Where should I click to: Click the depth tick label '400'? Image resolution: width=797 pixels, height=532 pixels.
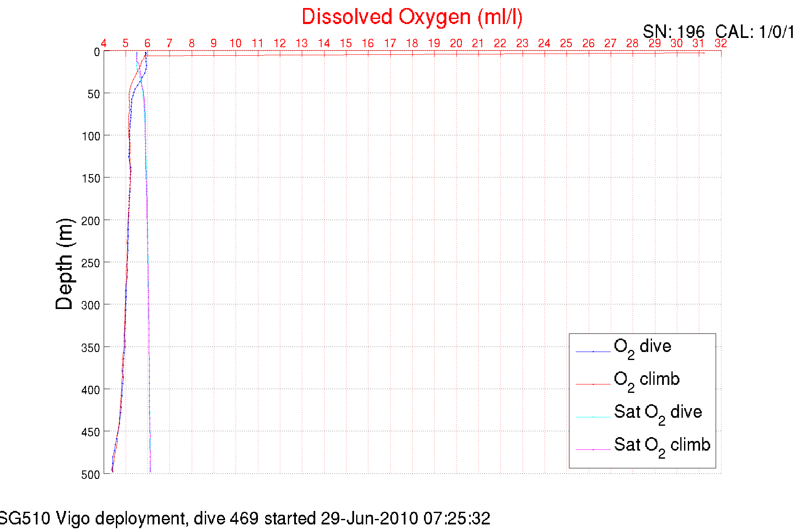tap(91, 390)
